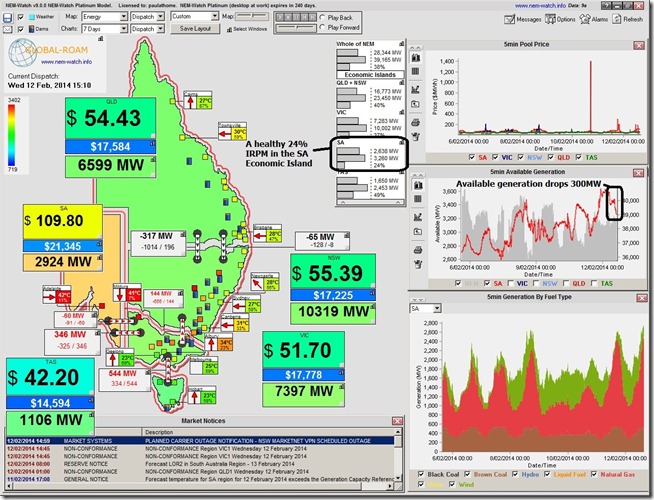Open the Messages tool
The height and width of the screenshot is (500, 654).
(522, 19)
